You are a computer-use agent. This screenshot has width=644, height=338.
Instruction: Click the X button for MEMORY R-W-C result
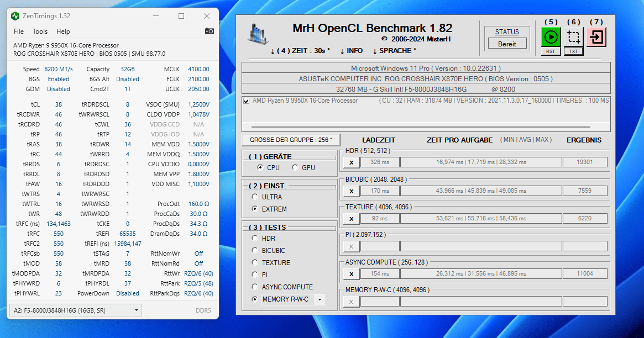(351, 302)
